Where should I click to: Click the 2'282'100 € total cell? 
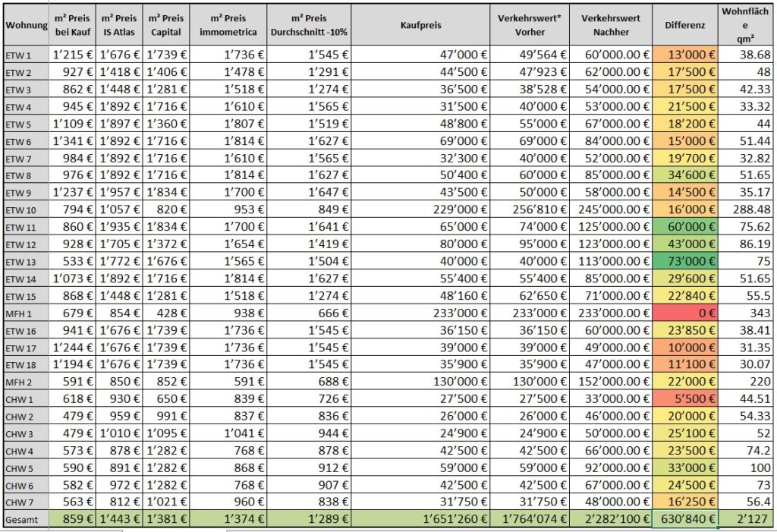pos(611,519)
